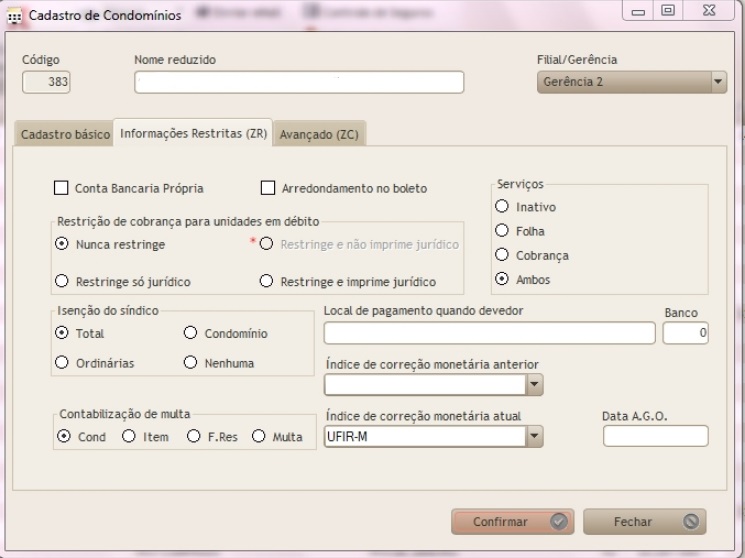This screenshot has width=745, height=558.
Task: Expand índice de correção monetária atual arrow
Action: pyautogui.click(x=534, y=436)
